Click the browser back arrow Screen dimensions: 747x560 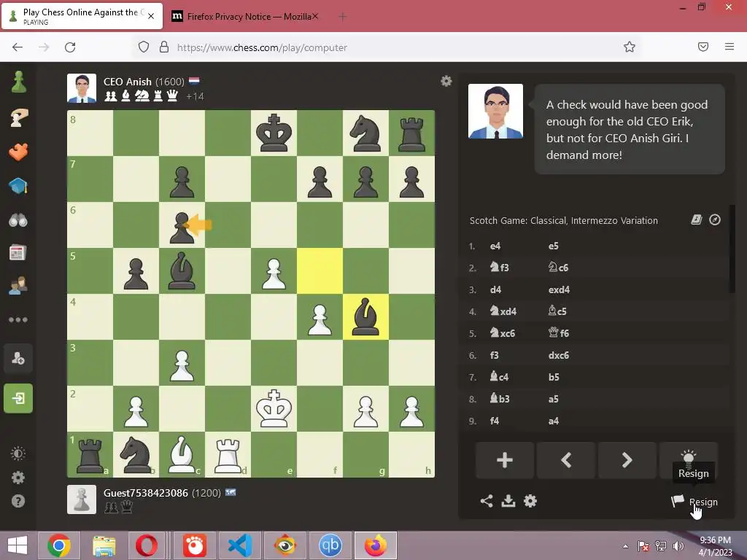pyautogui.click(x=18, y=47)
